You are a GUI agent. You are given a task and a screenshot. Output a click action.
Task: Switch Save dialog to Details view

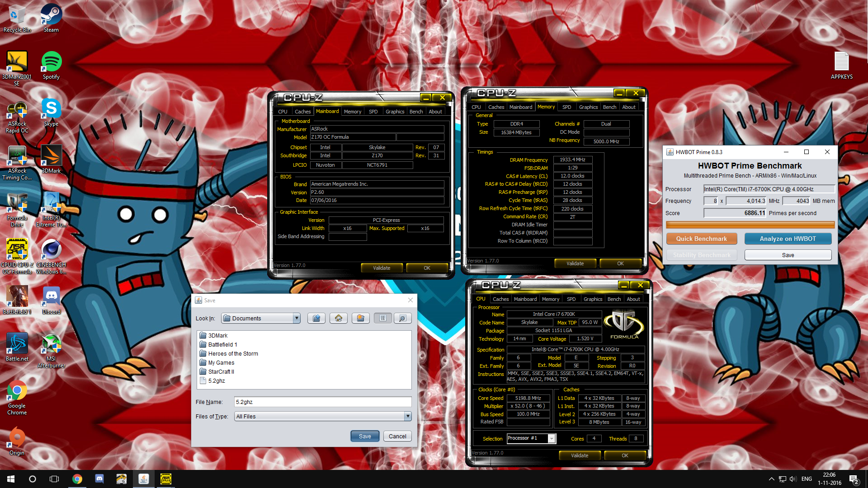click(402, 318)
